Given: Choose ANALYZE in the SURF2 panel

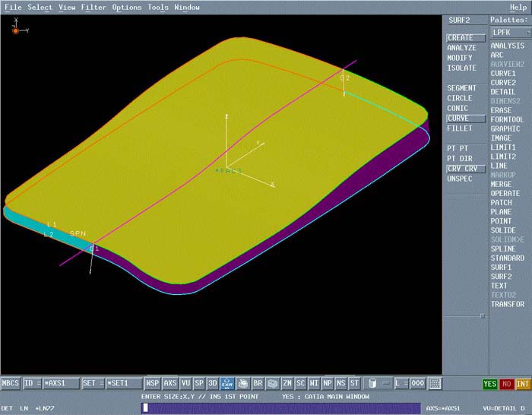Looking at the screenshot, I should pyautogui.click(x=461, y=48).
